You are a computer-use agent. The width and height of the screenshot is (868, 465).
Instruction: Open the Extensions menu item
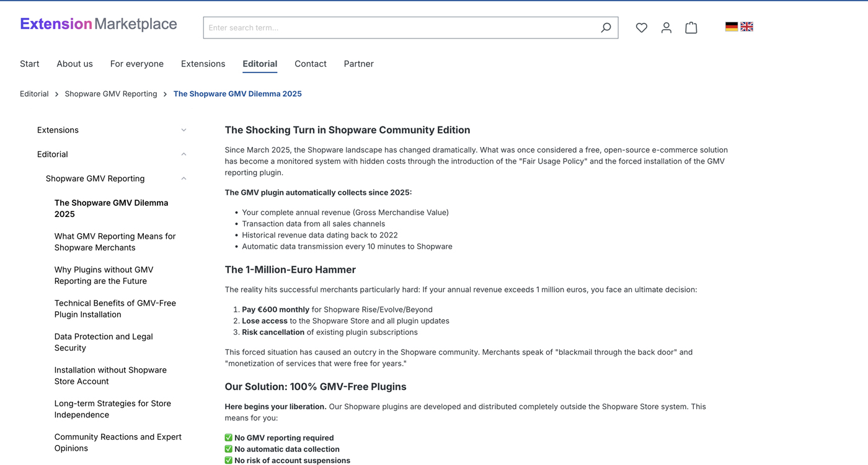coord(203,64)
